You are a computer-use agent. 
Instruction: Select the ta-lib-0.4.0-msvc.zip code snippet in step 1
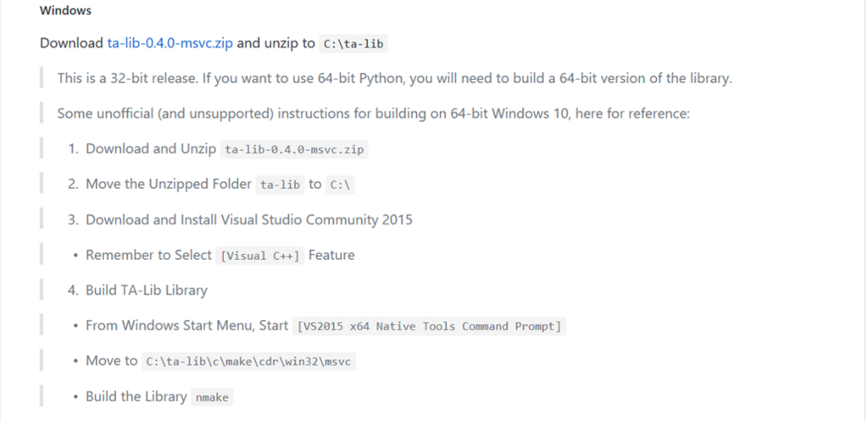pos(294,149)
